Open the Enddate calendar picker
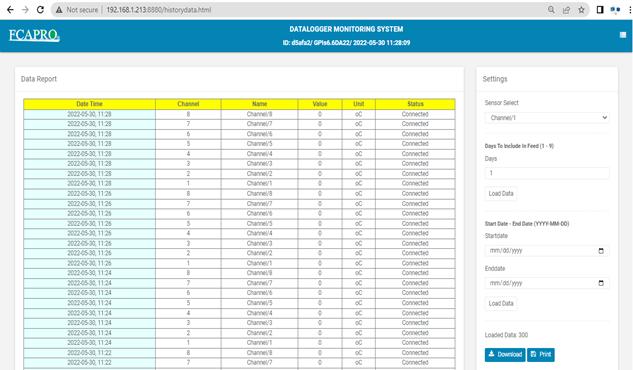Screen dimensions: 633x370 [601, 283]
